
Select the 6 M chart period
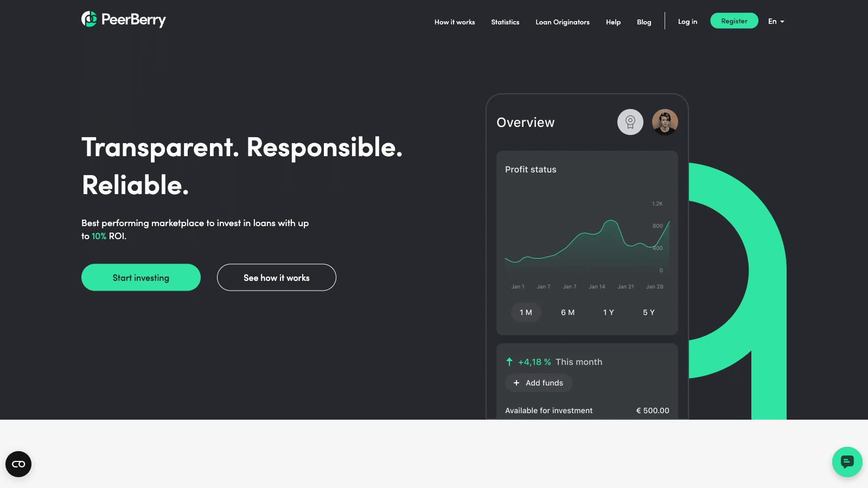coord(567,312)
